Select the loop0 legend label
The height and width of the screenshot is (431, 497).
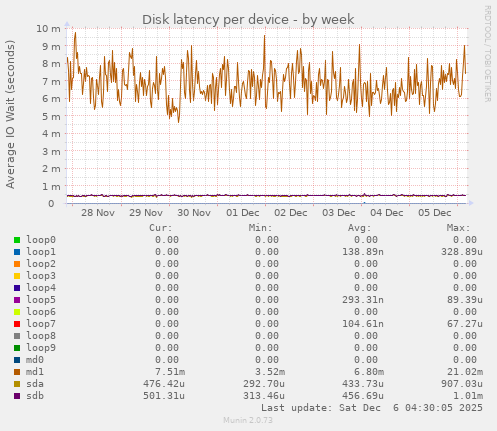point(41,240)
